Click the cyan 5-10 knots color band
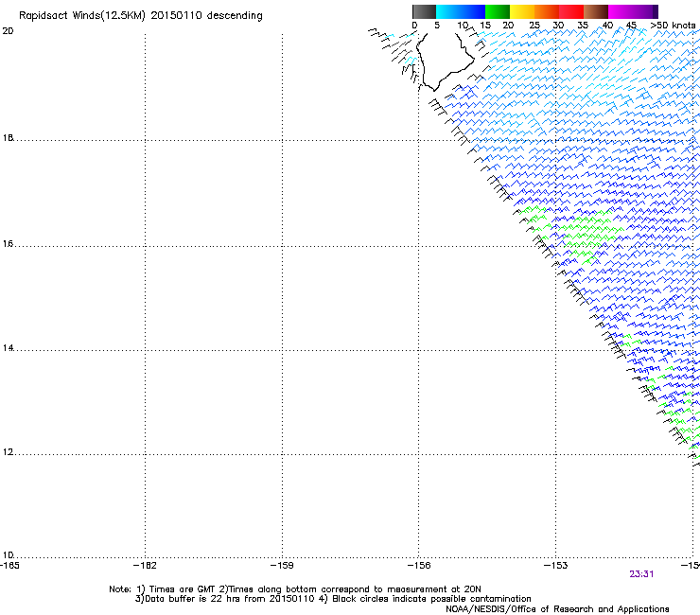Screen dimensions: 700x615 448,11
